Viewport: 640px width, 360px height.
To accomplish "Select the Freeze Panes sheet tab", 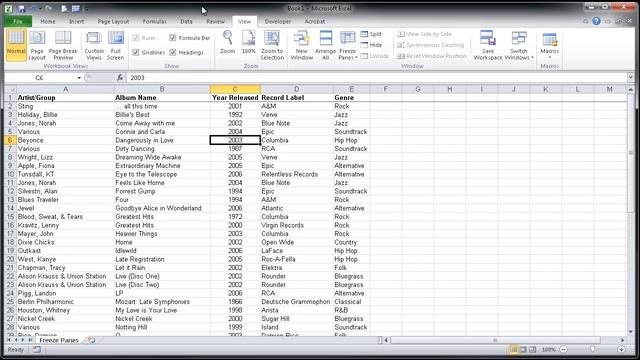I will pos(59,340).
